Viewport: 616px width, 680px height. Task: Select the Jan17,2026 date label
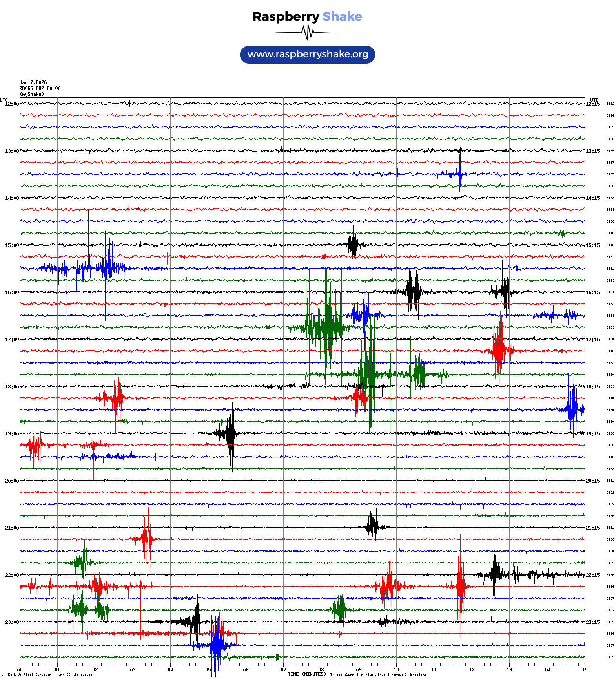(33, 82)
